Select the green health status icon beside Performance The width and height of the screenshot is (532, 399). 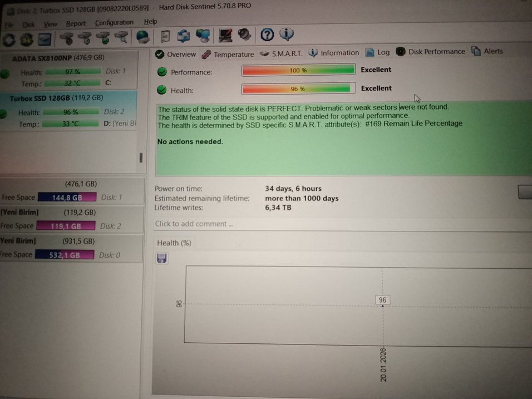pos(162,71)
